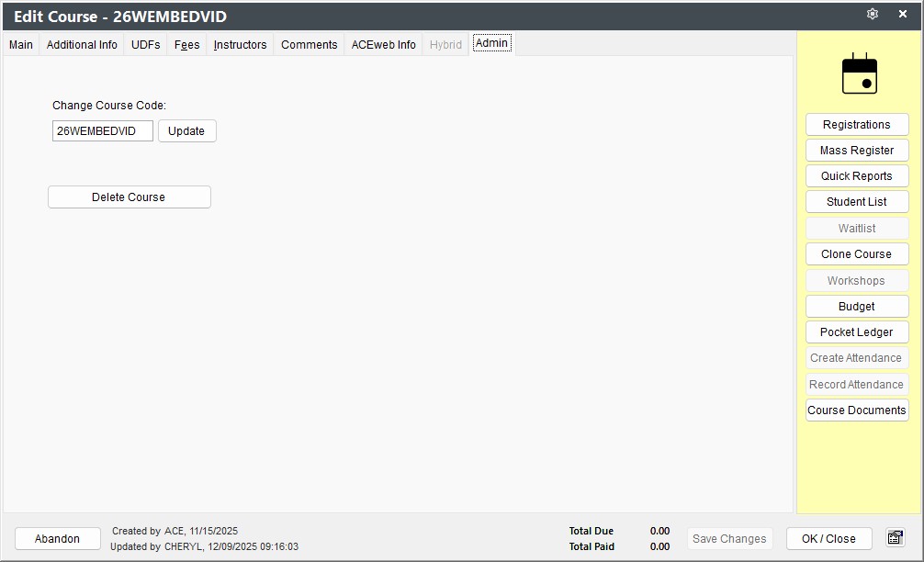Screen dimensions: 924x562
Task: Open the ACEweb Info tab
Action: (383, 45)
